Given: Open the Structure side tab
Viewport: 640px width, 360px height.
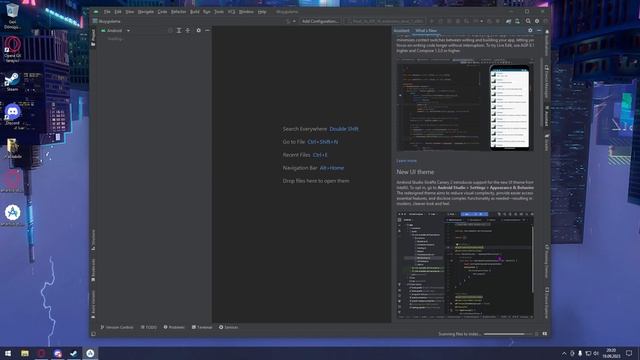Looking at the screenshot, I should coord(93,240).
